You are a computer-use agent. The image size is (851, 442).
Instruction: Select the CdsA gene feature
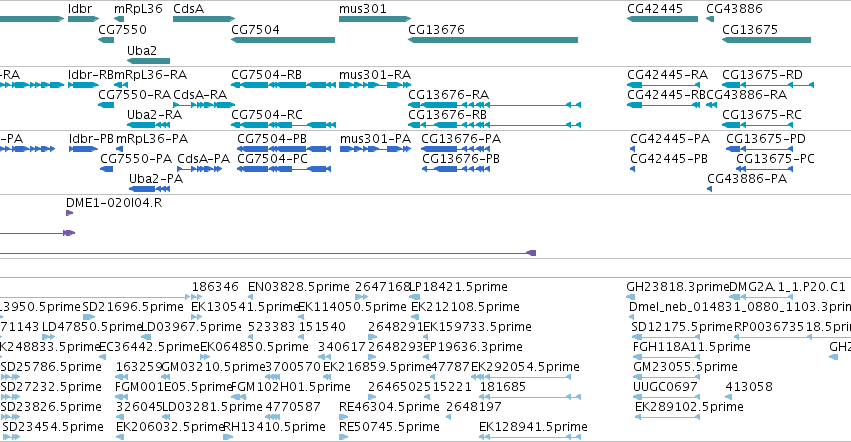(x=204, y=19)
